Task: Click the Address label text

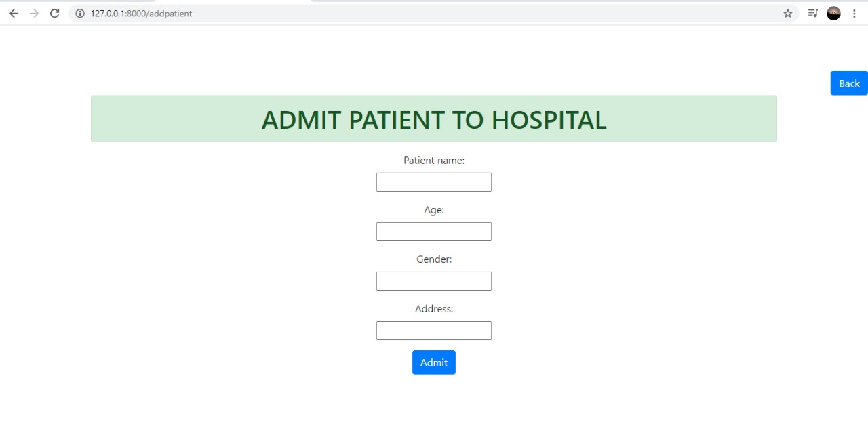Action: [433, 308]
